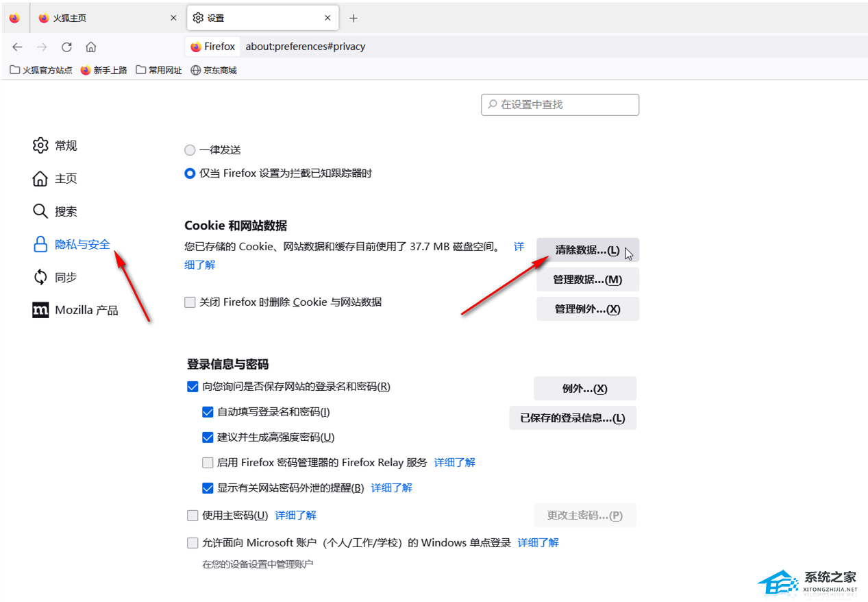
Task: Select 仅当 Firefox 设置为拦截已知跟踪器时 radio
Action: tap(190, 173)
